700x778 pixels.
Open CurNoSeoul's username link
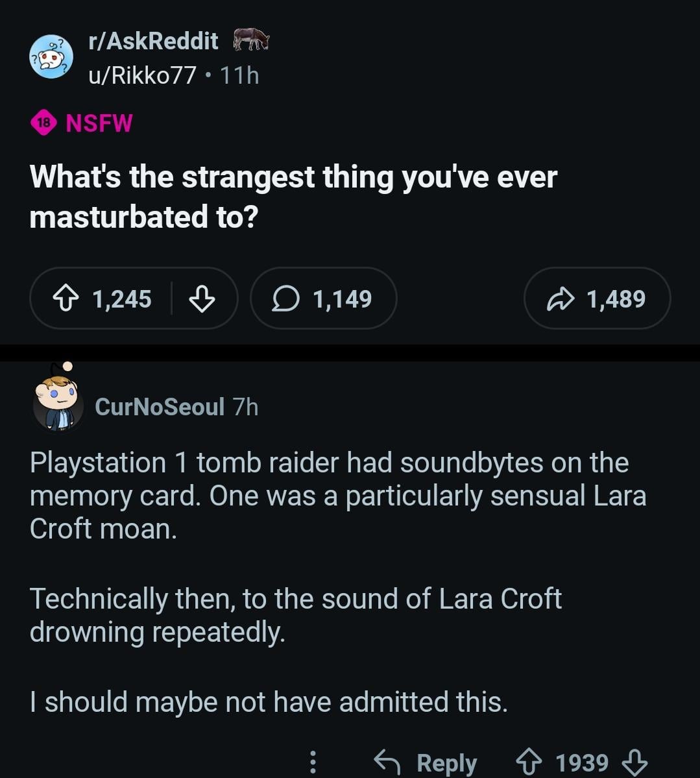(160, 407)
